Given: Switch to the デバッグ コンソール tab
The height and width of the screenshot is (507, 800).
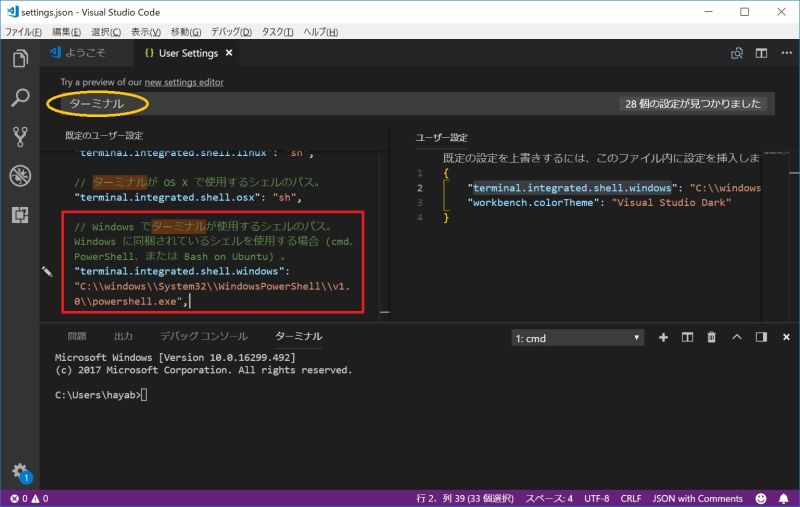Looking at the screenshot, I should (x=204, y=336).
